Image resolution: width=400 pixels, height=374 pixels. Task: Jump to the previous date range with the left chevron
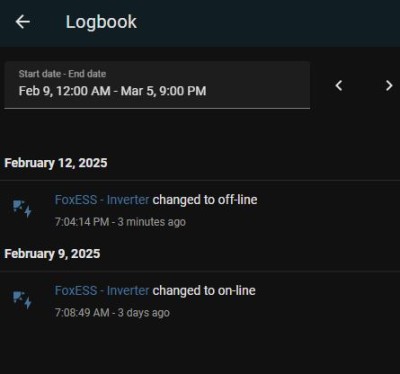339,86
